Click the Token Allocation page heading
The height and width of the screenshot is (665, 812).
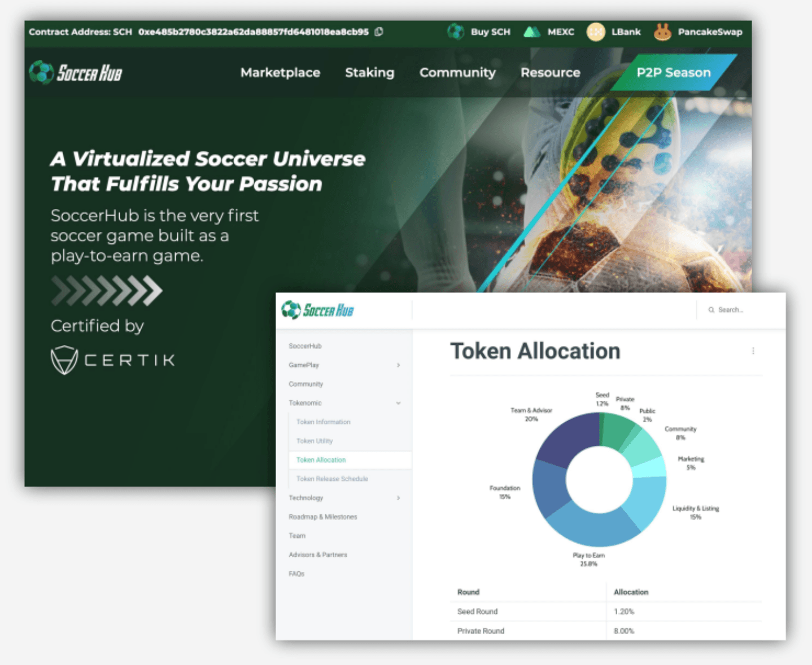pyautogui.click(x=535, y=351)
